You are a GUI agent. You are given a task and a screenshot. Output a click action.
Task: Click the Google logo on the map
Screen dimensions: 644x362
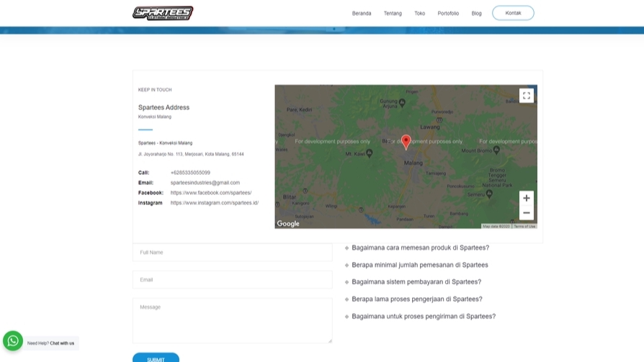click(x=288, y=224)
